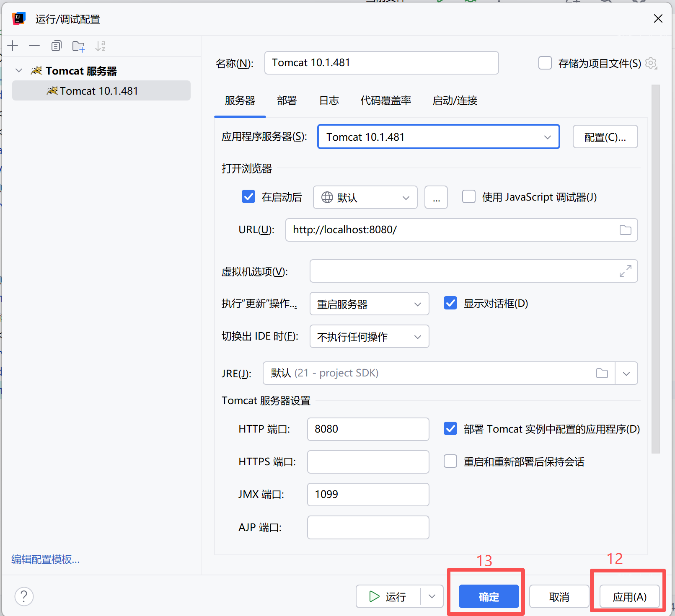Toggle Store as project file checkbox
675x616 pixels.
(545, 63)
